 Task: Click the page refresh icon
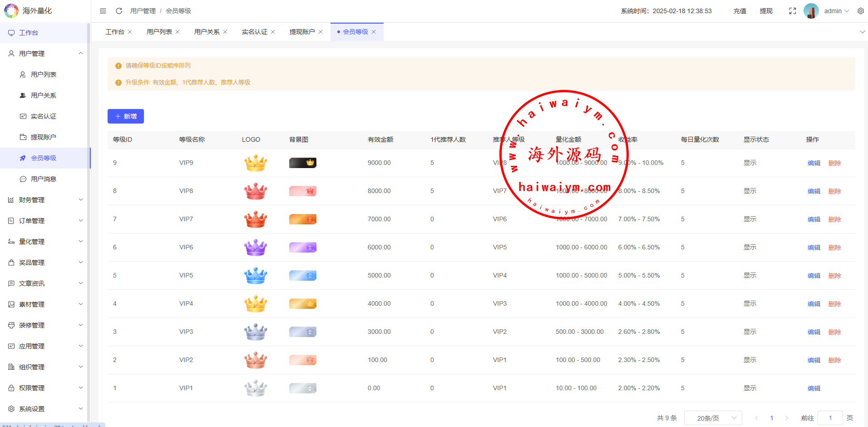(x=119, y=11)
